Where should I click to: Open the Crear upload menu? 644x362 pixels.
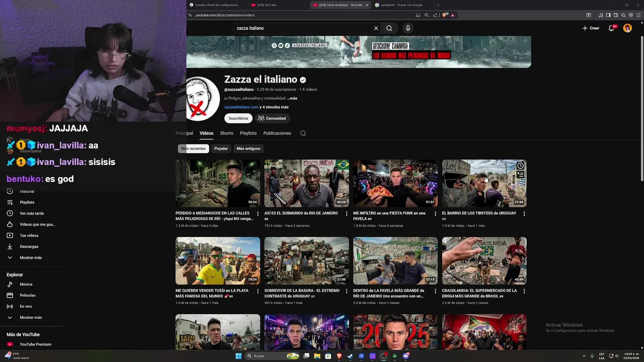(x=591, y=28)
